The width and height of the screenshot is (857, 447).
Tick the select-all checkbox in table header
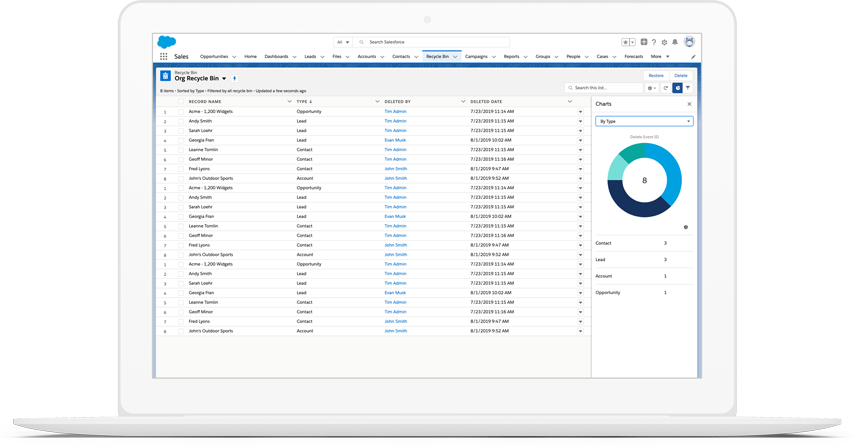181,102
